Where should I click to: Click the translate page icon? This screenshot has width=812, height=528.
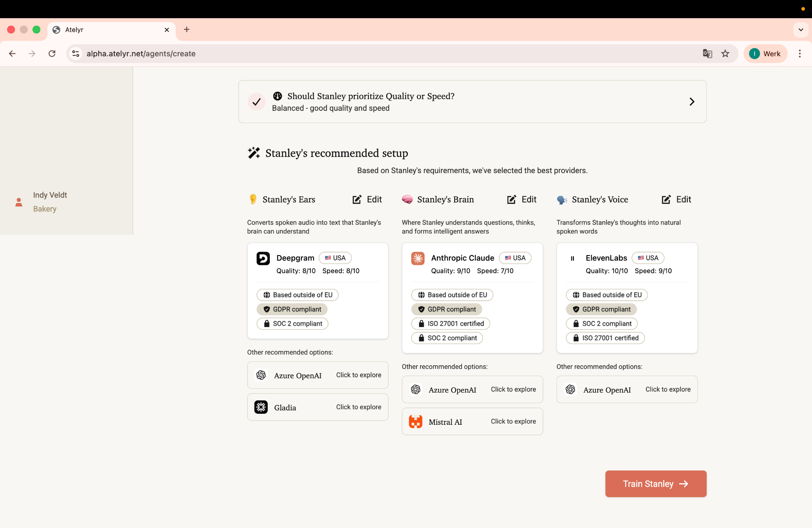[707, 54]
